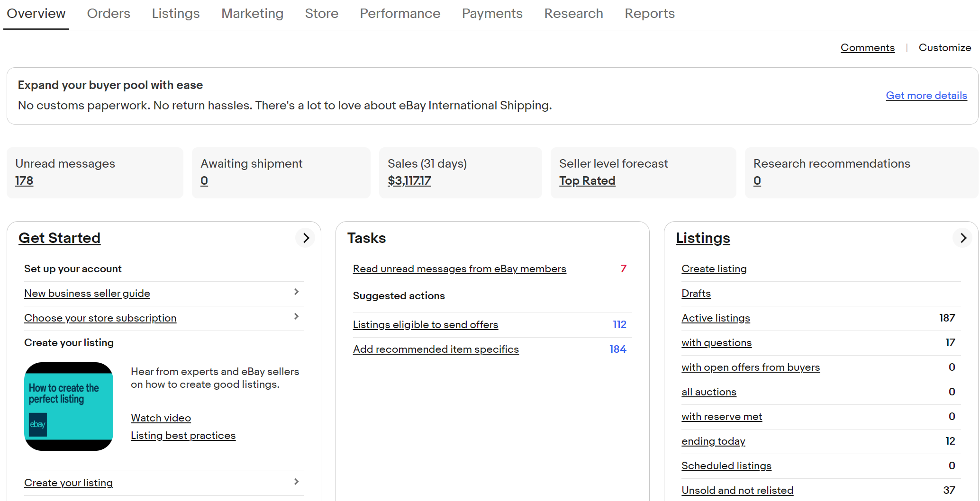The image size is (980, 501).
Task: Open the Orders tab
Action: click(109, 14)
